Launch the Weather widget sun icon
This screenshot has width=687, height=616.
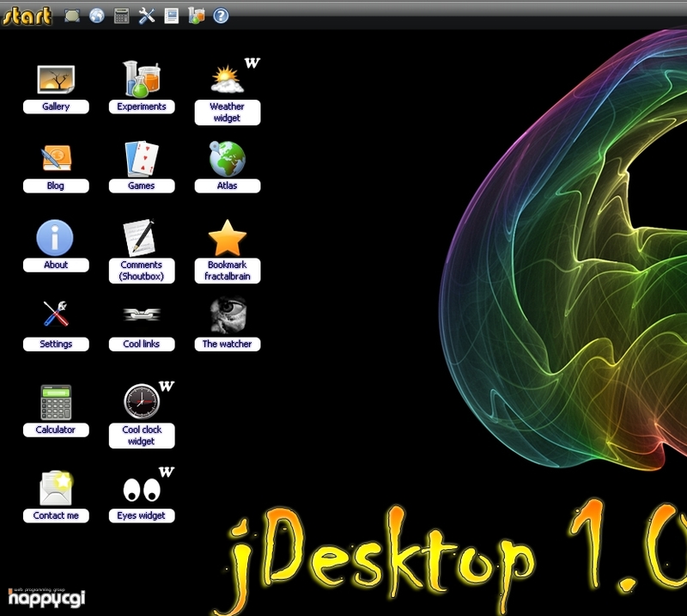point(228,79)
